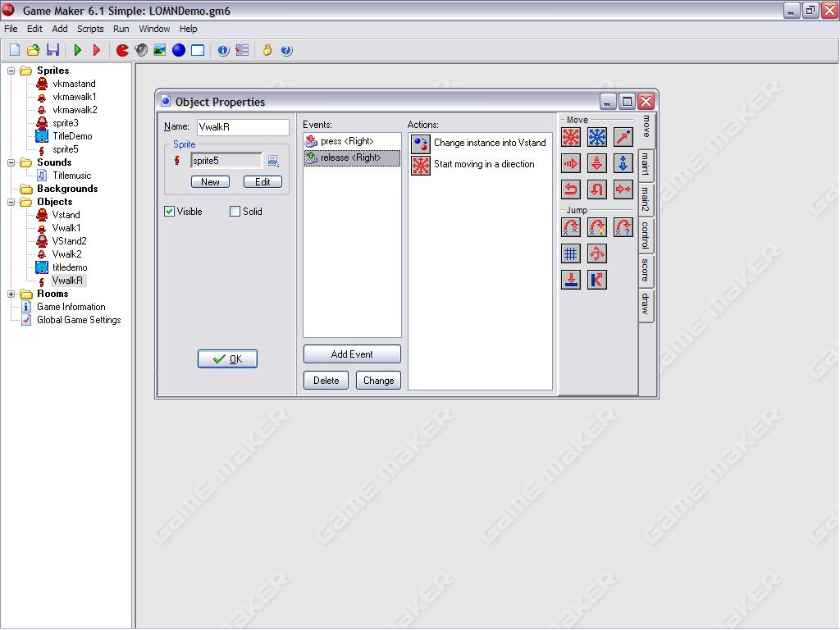Screen dimensions: 840x630
Task: Switch to the score actions tab
Action: click(x=646, y=269)
